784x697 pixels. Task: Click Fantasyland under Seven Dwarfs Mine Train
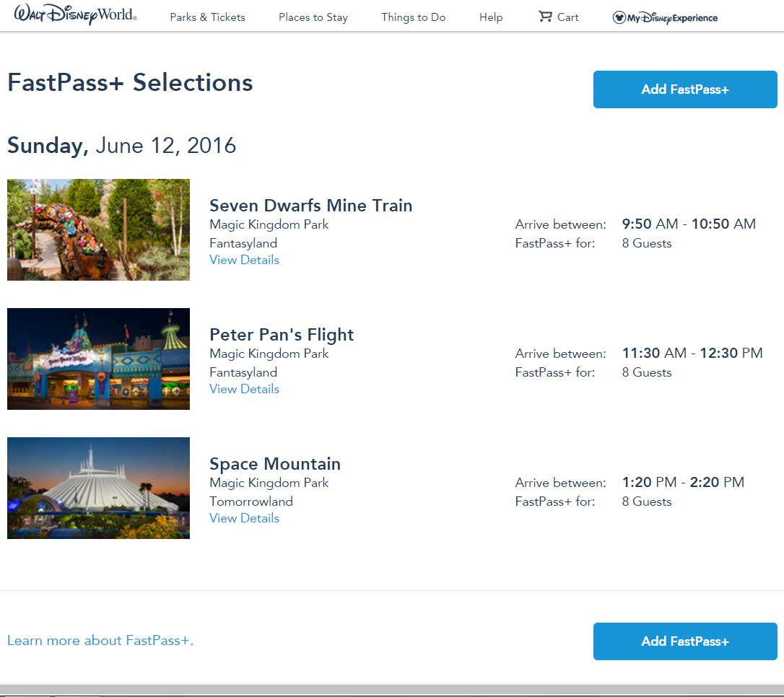tap(243, 243)
